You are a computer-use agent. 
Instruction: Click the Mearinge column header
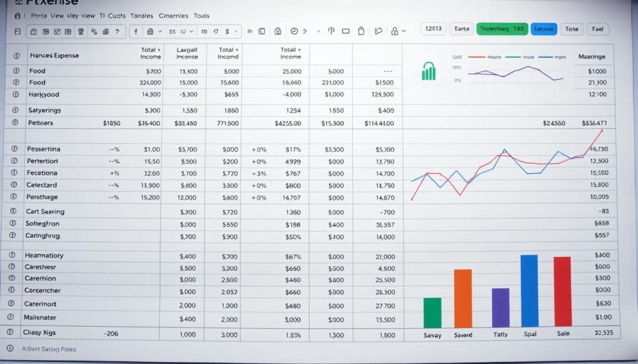(x=592, y=57)
